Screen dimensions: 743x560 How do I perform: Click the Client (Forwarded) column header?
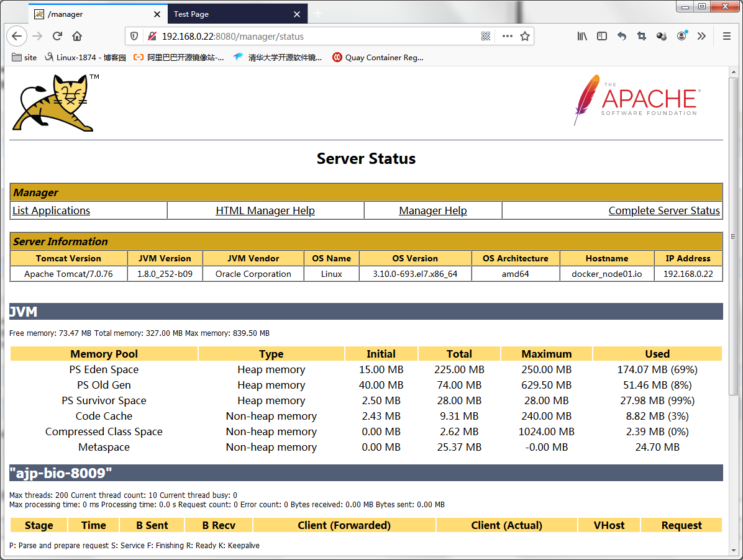click(345, 525)
